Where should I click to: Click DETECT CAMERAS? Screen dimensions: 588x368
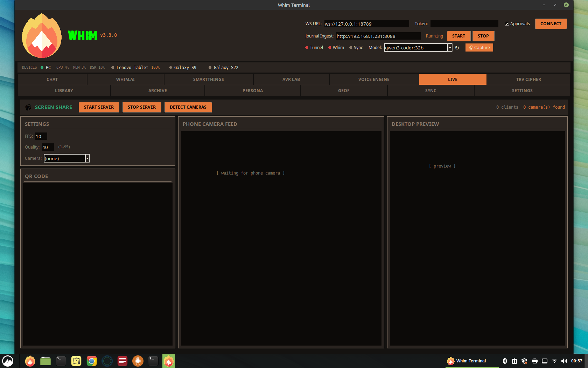tap(188, 107)
